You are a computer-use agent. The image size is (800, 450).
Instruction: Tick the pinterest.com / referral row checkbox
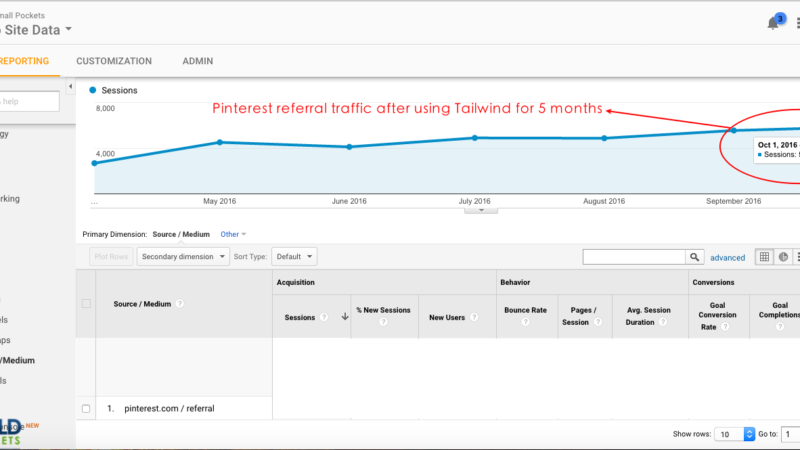point(86,408)
